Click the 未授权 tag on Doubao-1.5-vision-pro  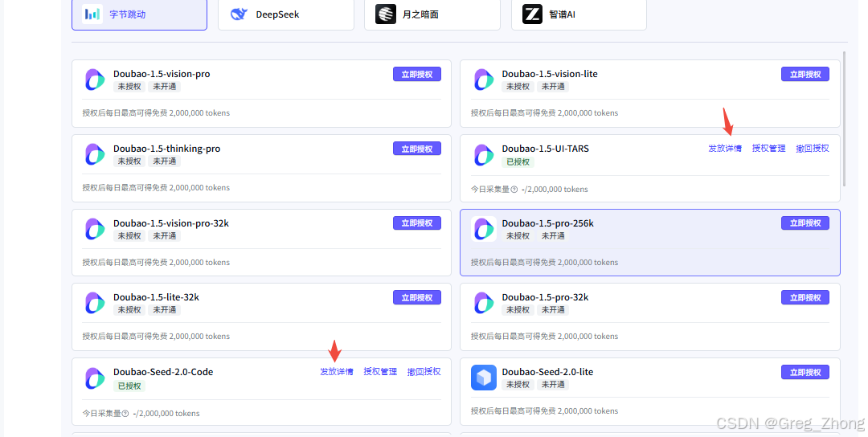coord(129,86)
